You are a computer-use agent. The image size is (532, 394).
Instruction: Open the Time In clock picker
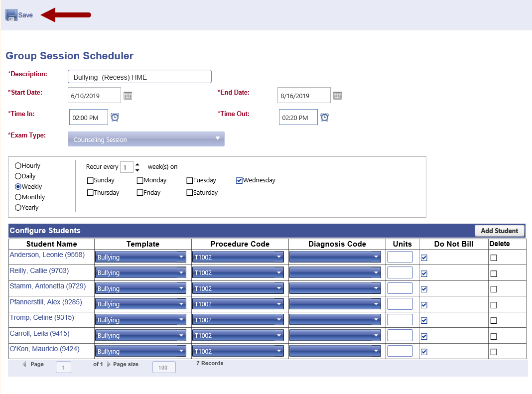[115, 117]
